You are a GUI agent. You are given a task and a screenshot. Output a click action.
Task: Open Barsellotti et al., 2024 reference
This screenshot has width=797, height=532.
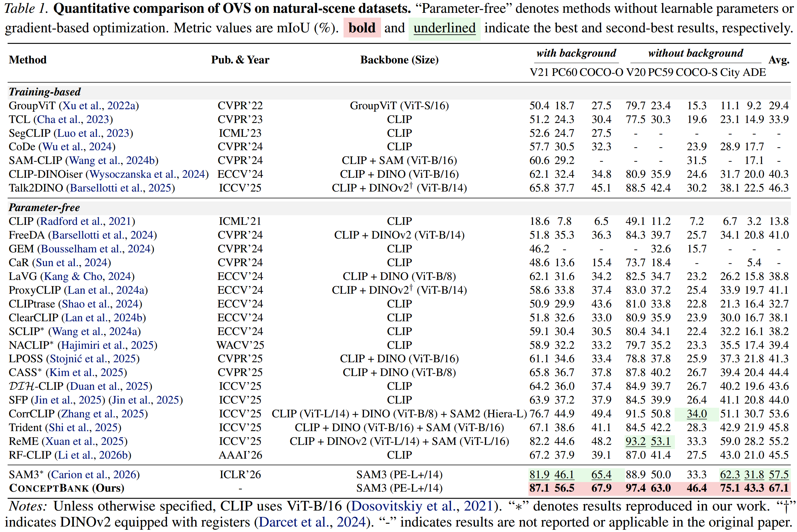[x=103, y=235]
